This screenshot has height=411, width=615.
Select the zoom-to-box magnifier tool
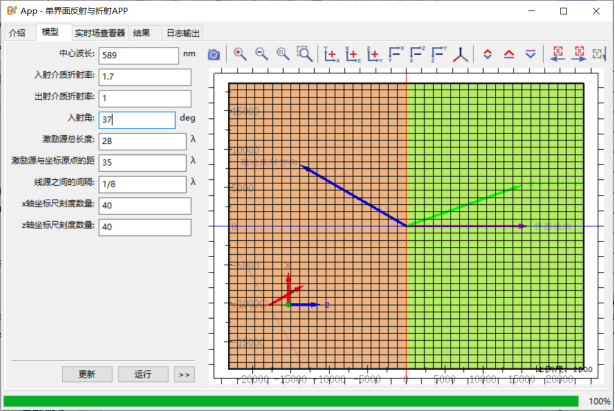[304, 54]
